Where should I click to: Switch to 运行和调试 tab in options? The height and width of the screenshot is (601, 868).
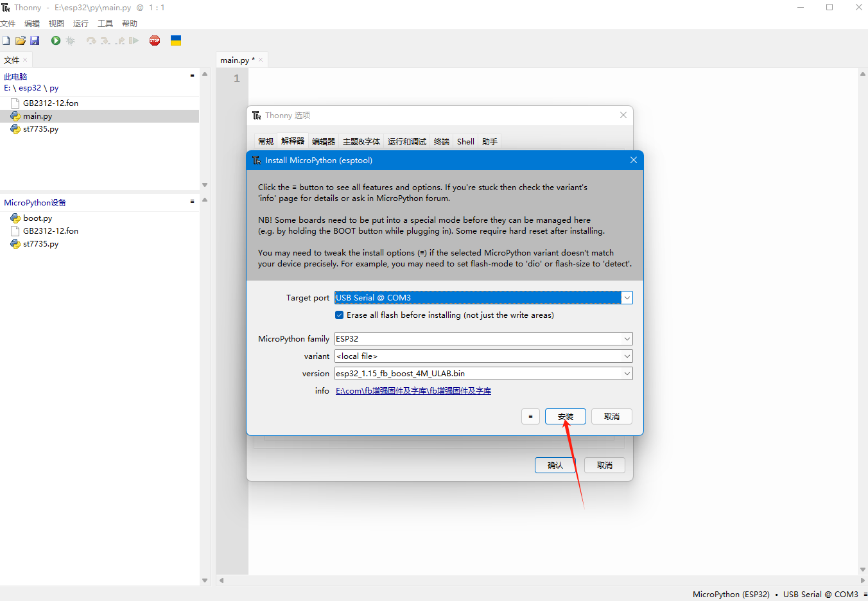[407, 141]
